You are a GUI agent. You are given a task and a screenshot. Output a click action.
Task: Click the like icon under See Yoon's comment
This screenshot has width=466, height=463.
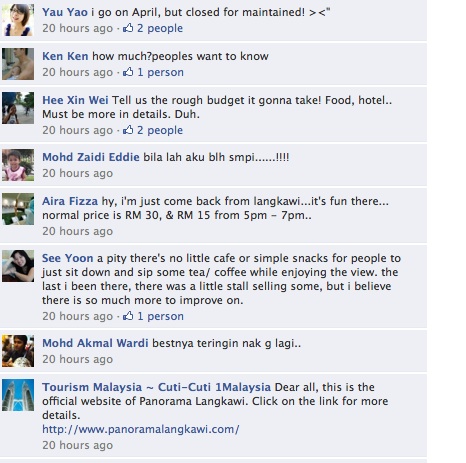pos(128,316)
